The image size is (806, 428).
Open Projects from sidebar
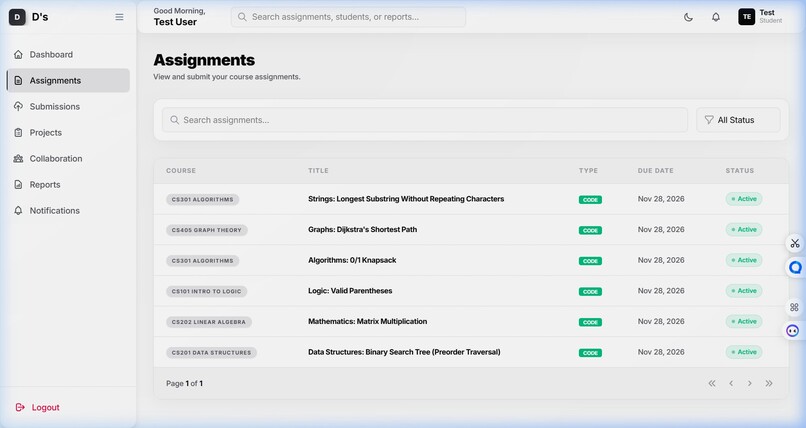tap(68, 133)
